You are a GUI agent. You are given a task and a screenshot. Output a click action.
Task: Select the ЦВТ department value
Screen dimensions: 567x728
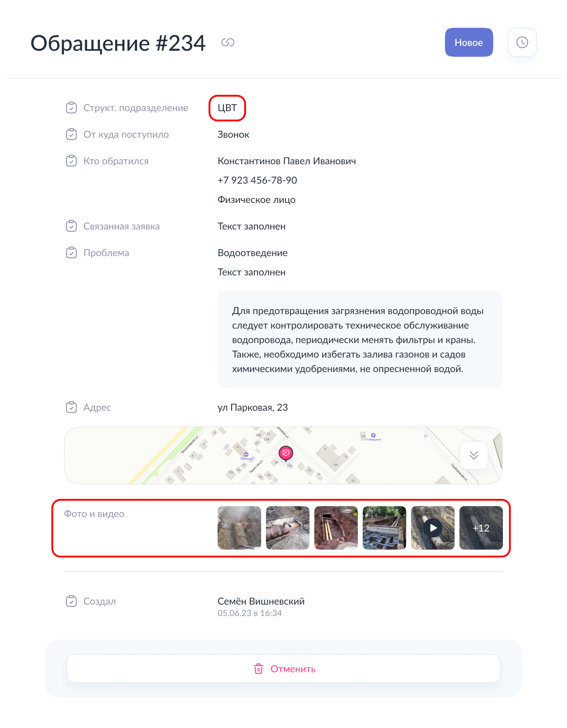tap(227, 108)
